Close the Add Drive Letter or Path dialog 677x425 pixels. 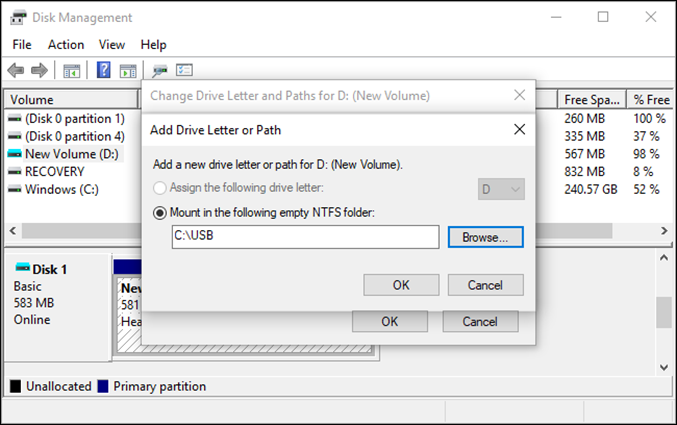point(519,129)
